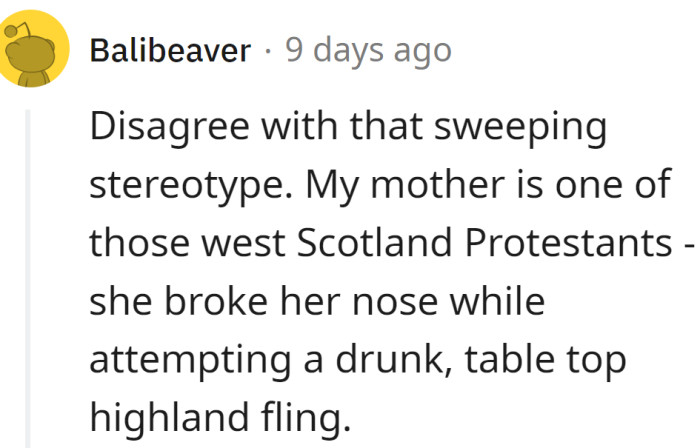The width and height of the screenshot is (700, 448).
Task: Click the Balibeaver username link
Action: point(170,50)
